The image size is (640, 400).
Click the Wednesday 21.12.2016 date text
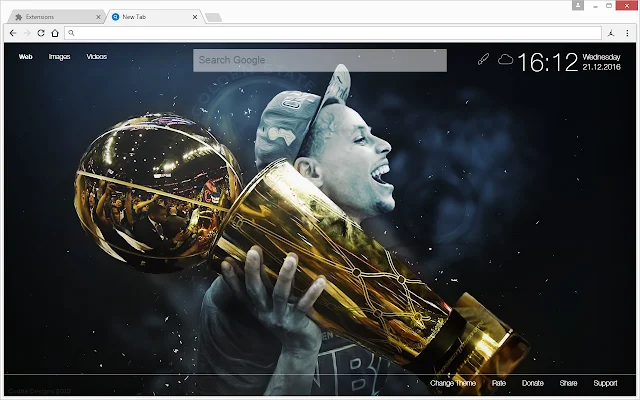(602, 62)
